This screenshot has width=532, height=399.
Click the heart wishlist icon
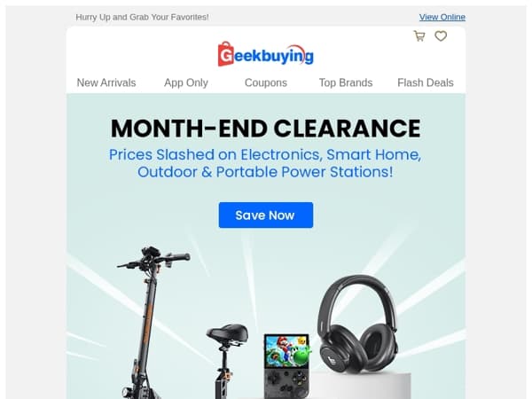(x=441, y=36)
